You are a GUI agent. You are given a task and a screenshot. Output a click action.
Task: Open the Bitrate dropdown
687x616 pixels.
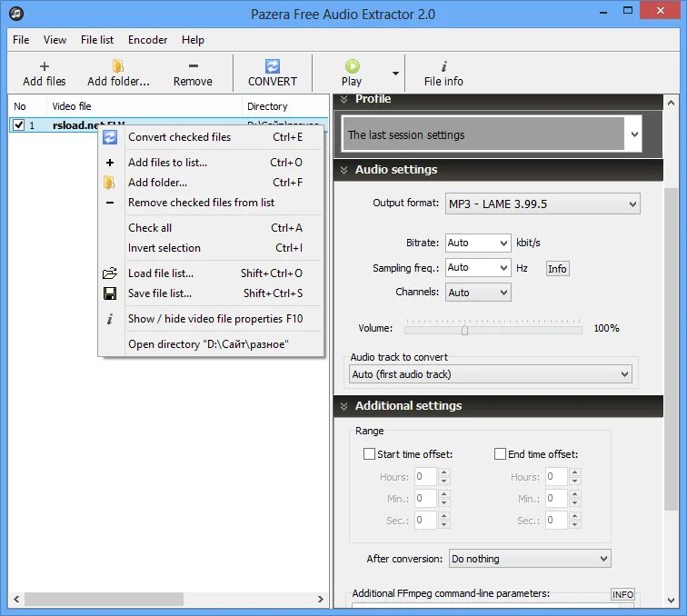(478, 243)
